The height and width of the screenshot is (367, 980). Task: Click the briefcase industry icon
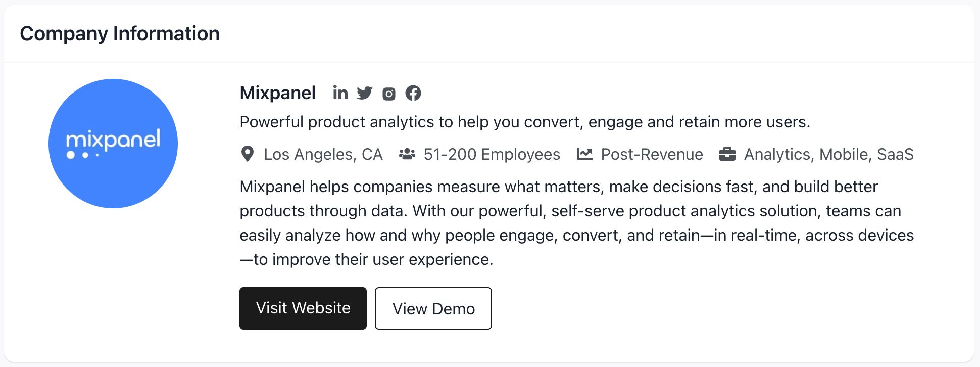727,154
